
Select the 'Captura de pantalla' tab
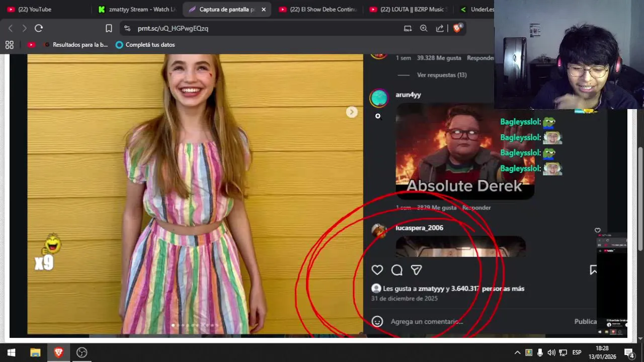(226, 9)
